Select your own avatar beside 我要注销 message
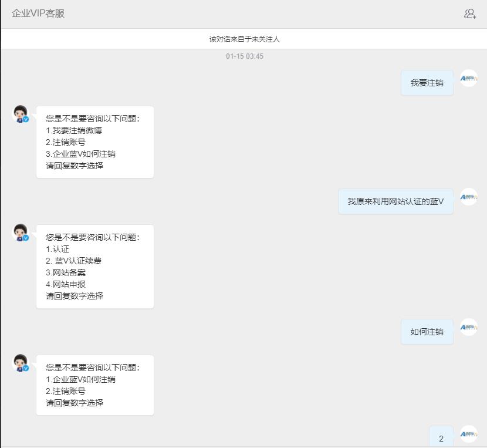Screen dimensions: 487x448 [468, 78]
